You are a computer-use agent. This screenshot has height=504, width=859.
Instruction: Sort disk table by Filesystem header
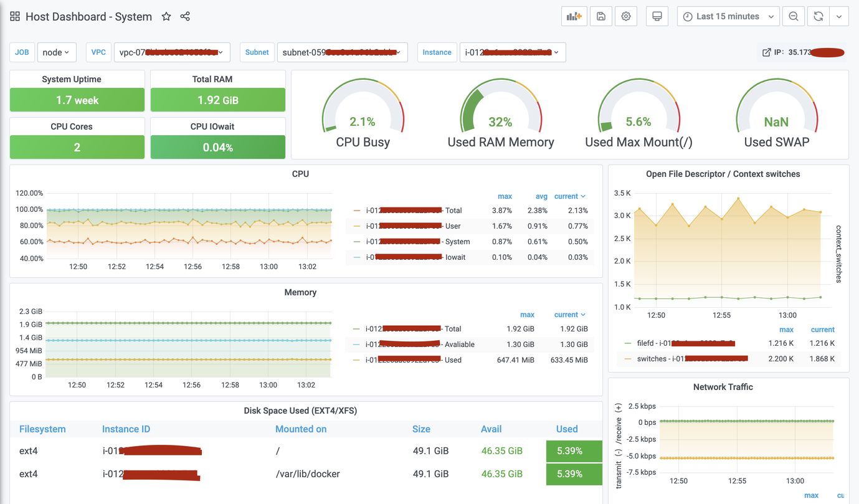[x=42, y=429]
